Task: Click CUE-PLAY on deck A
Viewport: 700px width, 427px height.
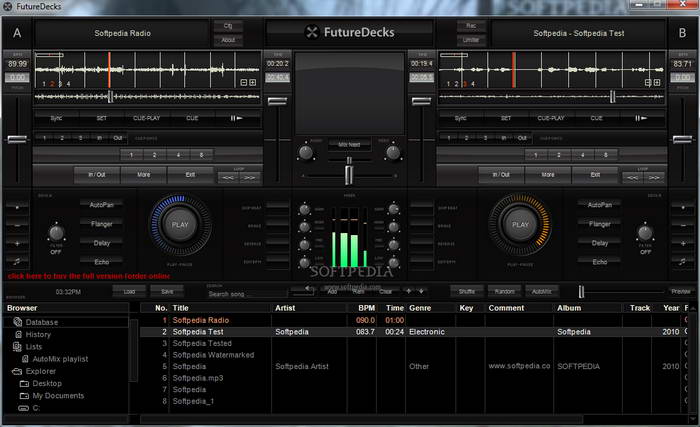Action: coord(146,118)
